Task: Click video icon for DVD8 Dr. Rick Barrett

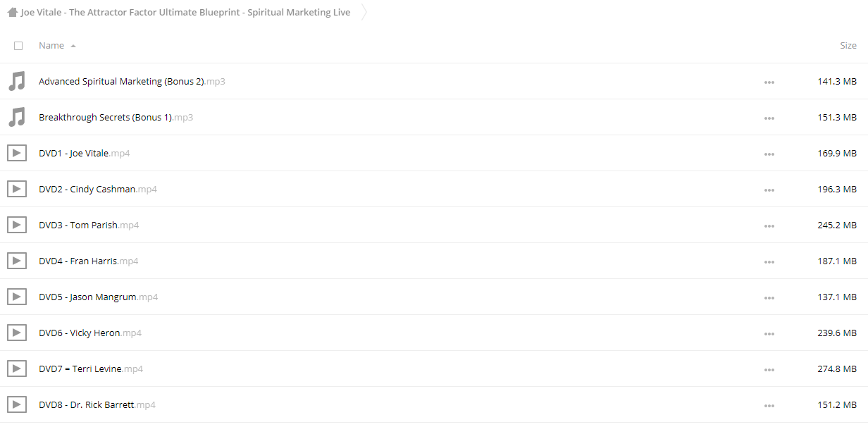Action: (x=16, y=404)
